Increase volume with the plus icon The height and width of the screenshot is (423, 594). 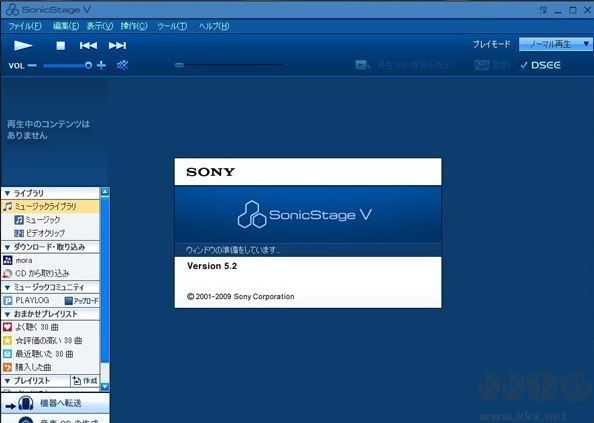pos(101,66)
